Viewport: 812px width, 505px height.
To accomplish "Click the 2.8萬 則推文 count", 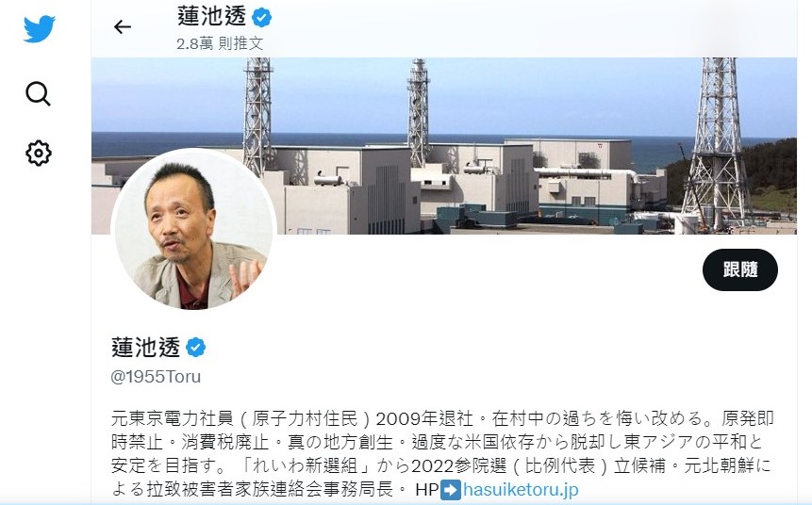I will click(220, 43).
